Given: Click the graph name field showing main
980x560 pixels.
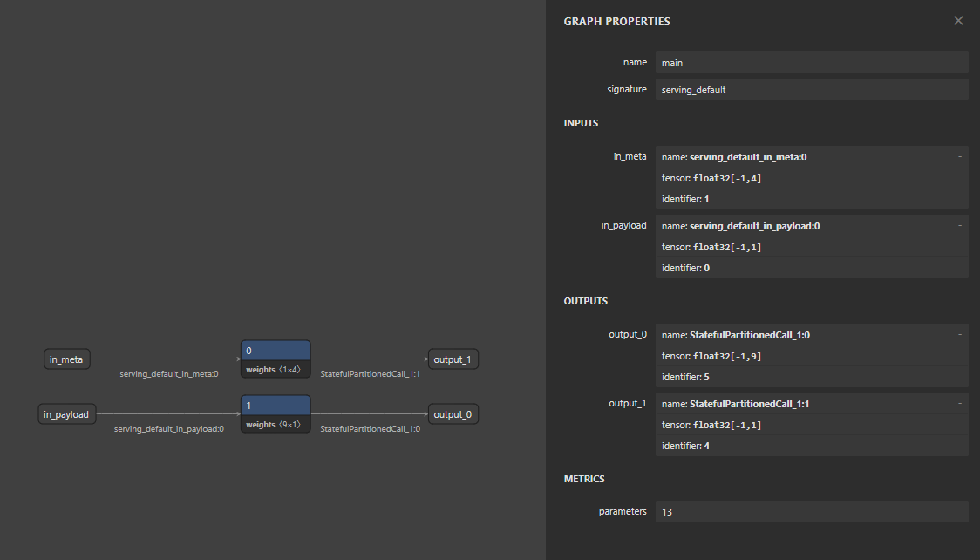Looking at the screenshot, I should click(x=811, y=63).
